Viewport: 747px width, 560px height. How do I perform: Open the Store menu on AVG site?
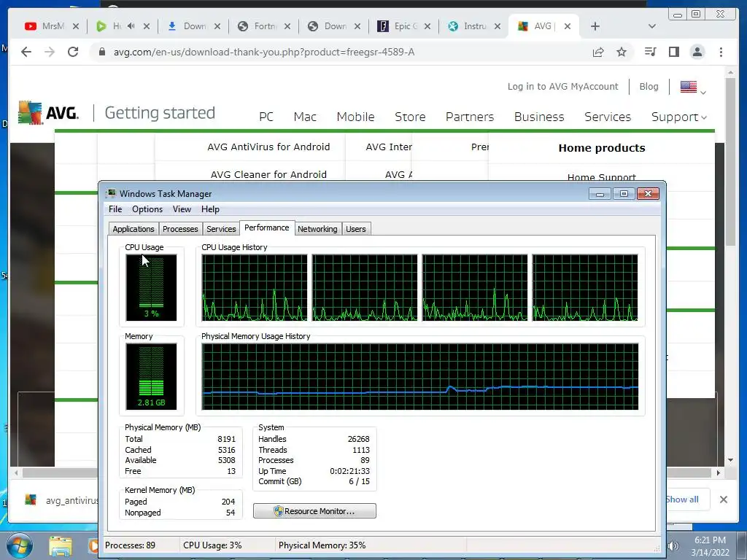click(x=410, y=117)
